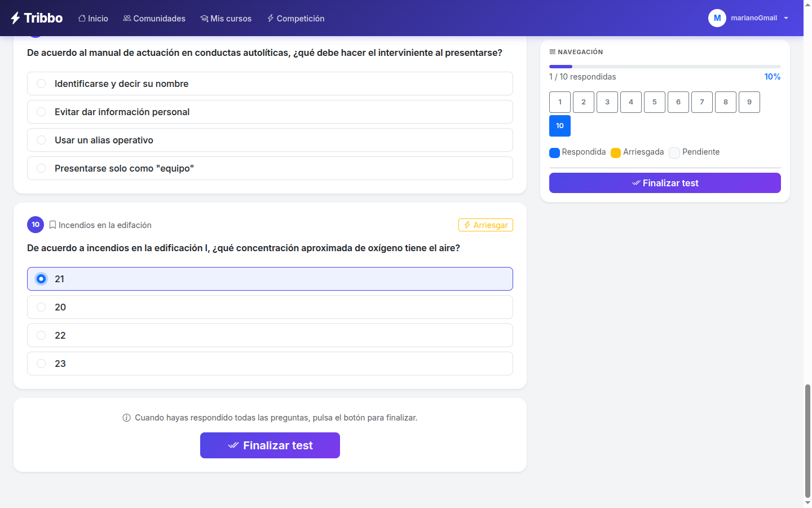
Task: Choose 'Usar un alias operativo' answer
Action: (270, 140)
